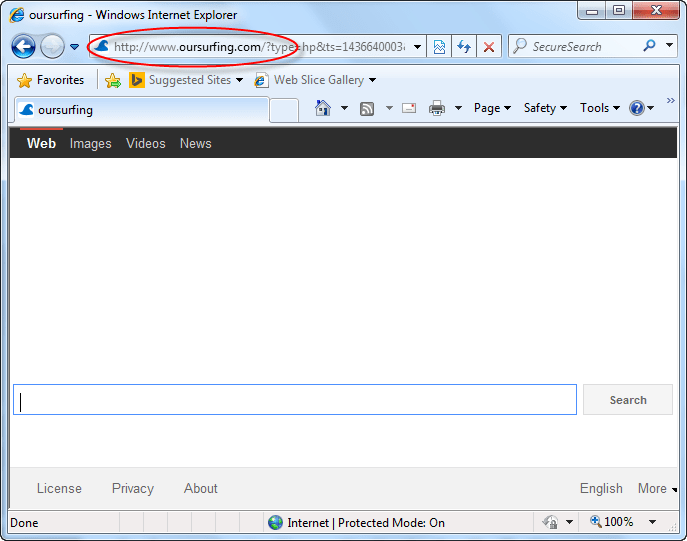This screenshot has height=541, width=687.
Task: Click the Help question mark icon
Action: tap(637, 108)
